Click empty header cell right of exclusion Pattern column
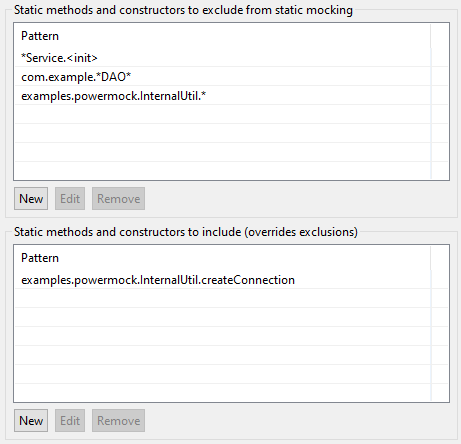 439,36
